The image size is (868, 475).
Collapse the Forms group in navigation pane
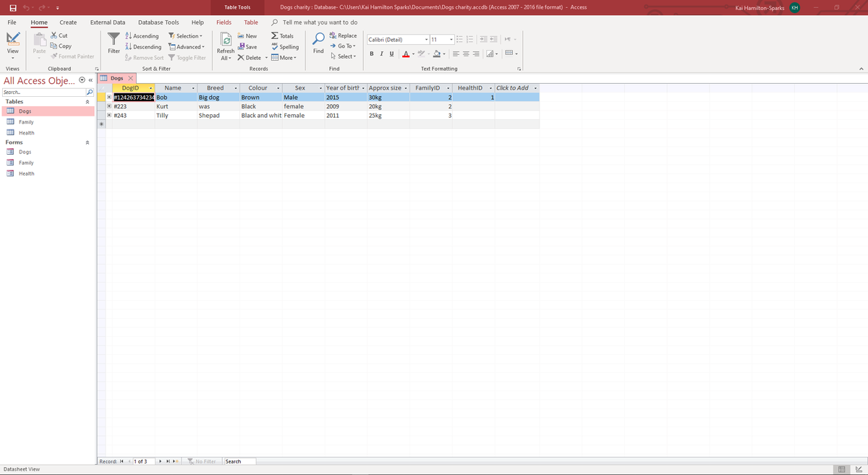[x=88, y=142]
